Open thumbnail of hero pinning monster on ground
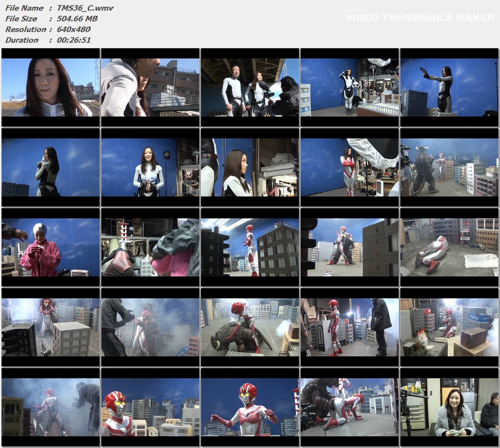 click(250, 327)
